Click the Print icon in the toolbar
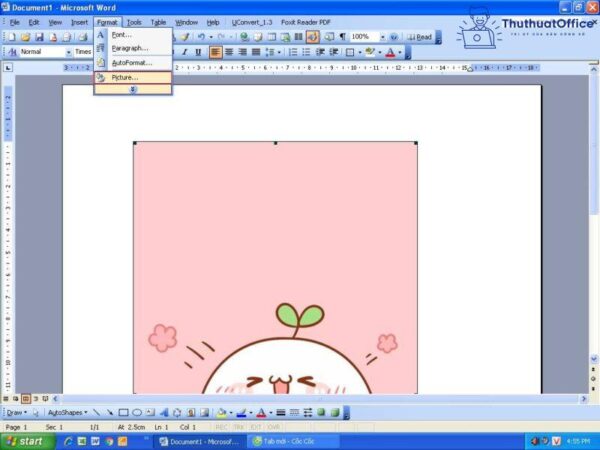This screenshot has height=450, width=600. (x=83, y=37)
